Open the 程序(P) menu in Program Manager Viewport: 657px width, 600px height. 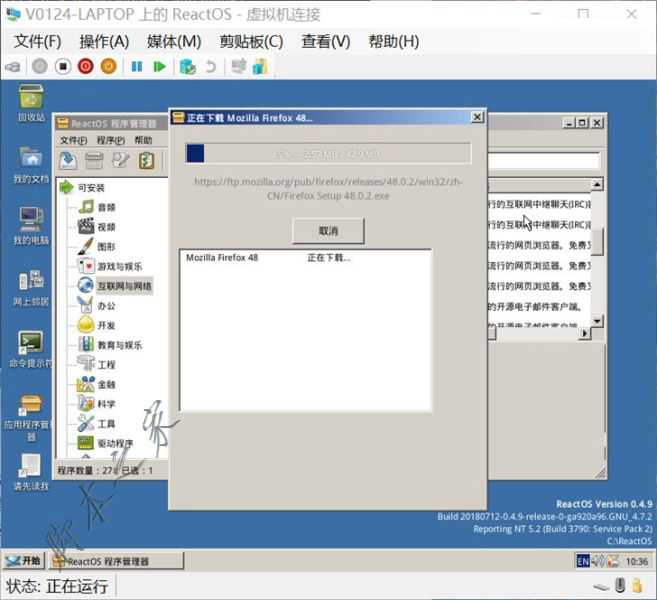(110, 141)
